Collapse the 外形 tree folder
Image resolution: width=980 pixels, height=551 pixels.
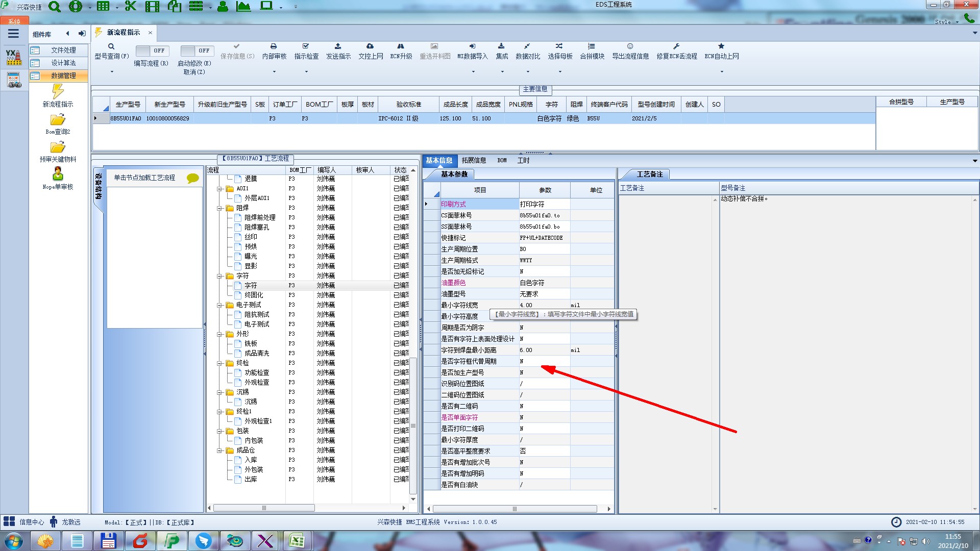(219, 334)
